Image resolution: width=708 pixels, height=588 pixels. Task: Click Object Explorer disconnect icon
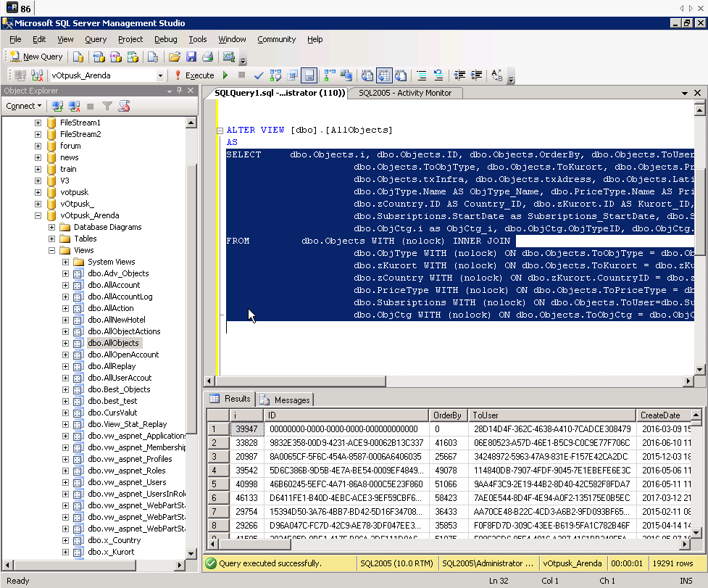click(x=74, y=106)
